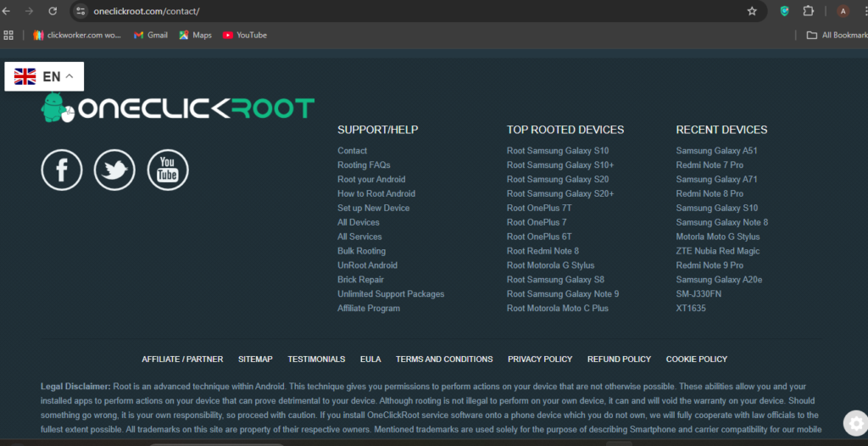Open the Twitter bird icon
This screenshot has height=446, width=868.
[114, 170]
